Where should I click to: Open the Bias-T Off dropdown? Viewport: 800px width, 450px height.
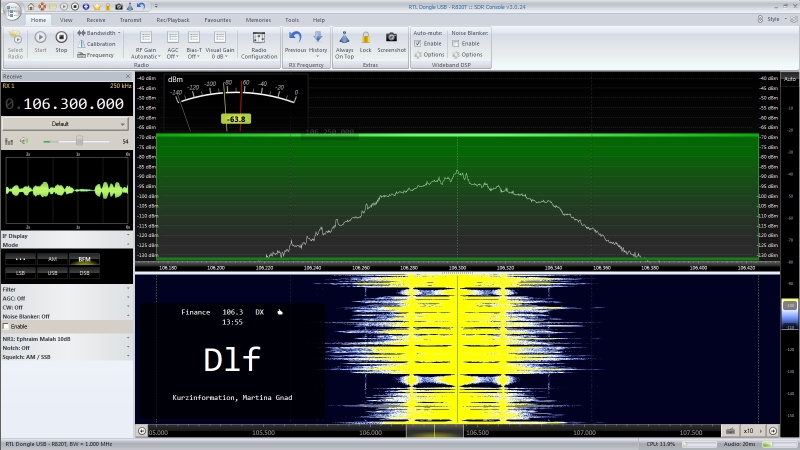click(x=194, y=45)
